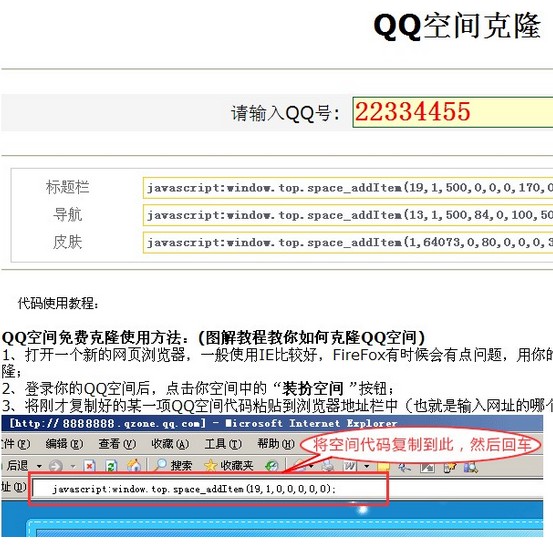Open the 查看(V) menu in Internet Explorer
This screenshot has width=553, height=545.
[117, 443]
